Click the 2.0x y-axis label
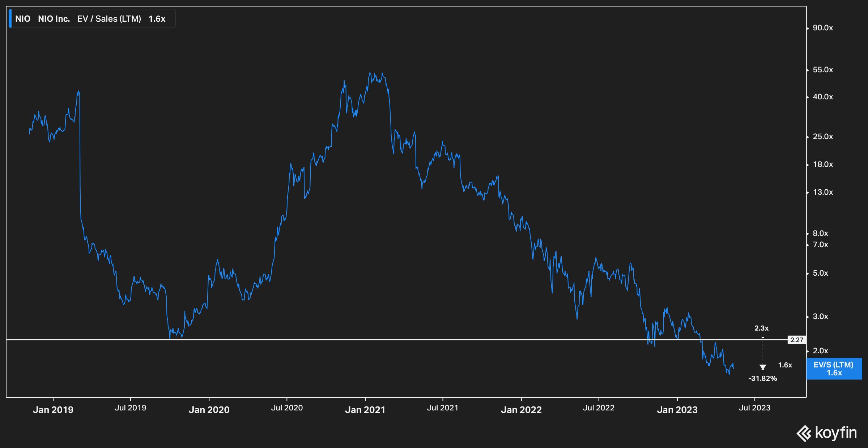This screenshot has height=448, width=868. pos(820,351)
